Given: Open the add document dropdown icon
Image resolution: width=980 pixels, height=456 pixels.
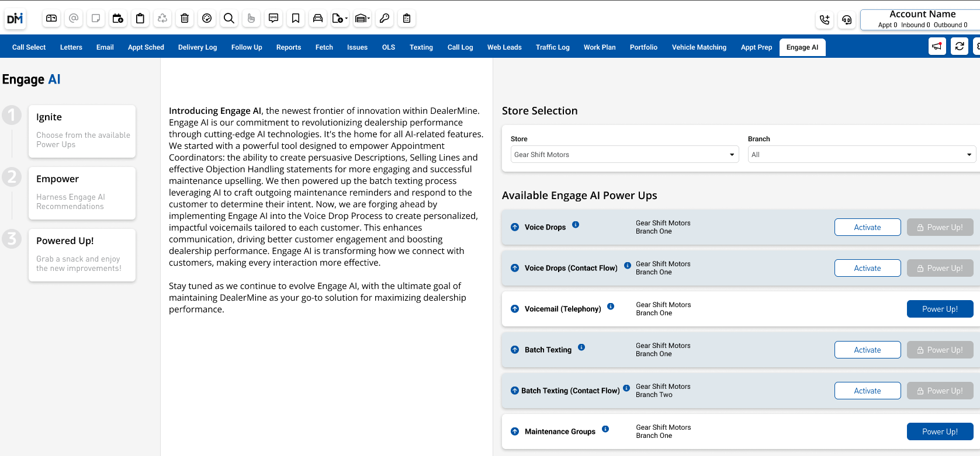Looking at the screenshot, I should [x=340, y=18].
